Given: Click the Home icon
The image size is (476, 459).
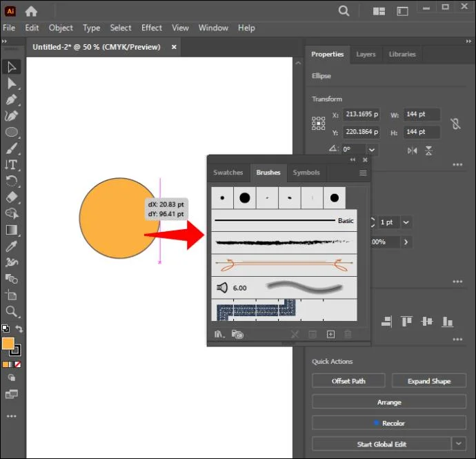Looking at the screenshot, I should (31, 12).
